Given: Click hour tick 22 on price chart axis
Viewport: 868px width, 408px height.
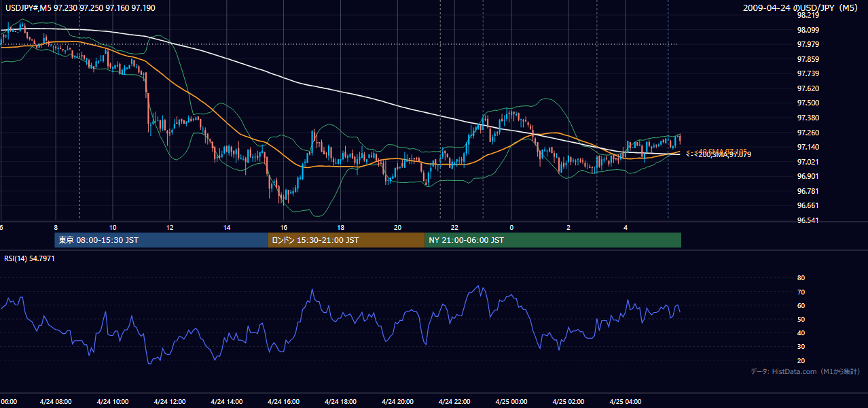Looking at the screenshot, I should pos(455,227).
